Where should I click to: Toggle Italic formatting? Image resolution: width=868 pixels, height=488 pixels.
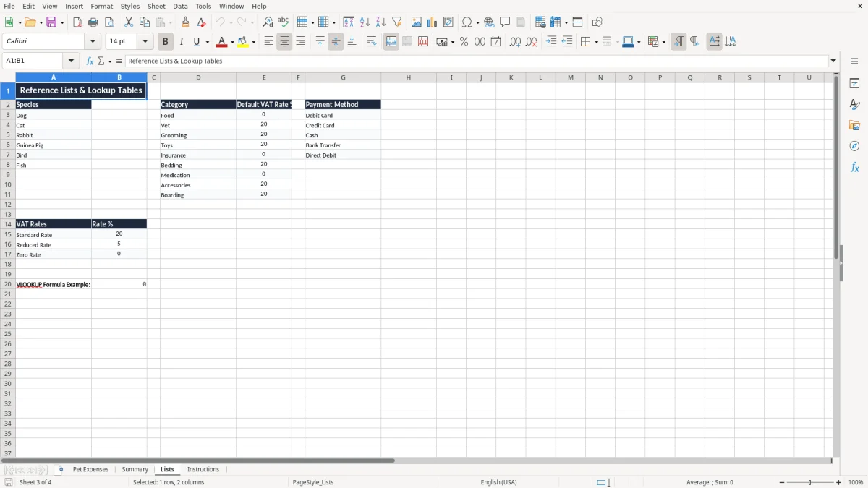coord(182,42)
